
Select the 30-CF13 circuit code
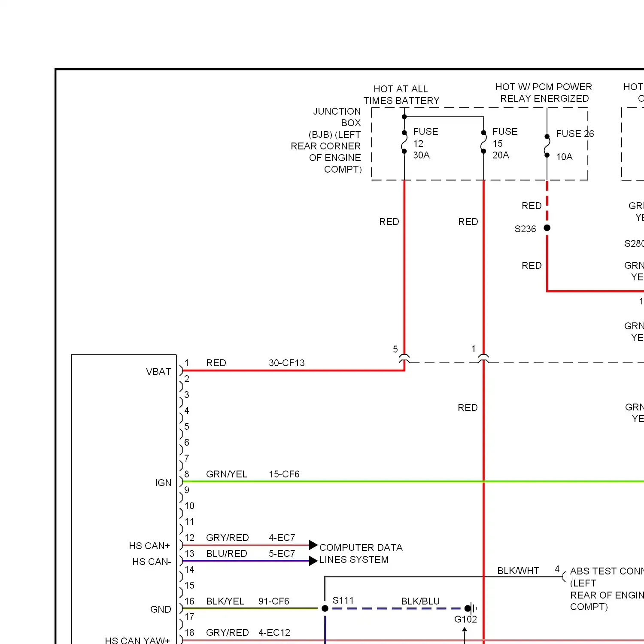tap(287, 363)
